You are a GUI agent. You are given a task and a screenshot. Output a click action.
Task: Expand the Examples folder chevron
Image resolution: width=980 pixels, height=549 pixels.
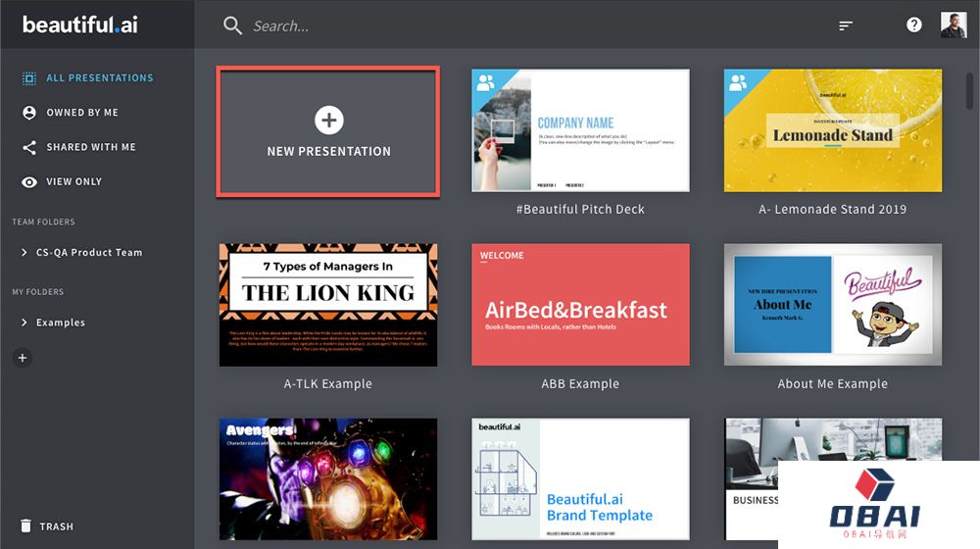click(24, 323)
